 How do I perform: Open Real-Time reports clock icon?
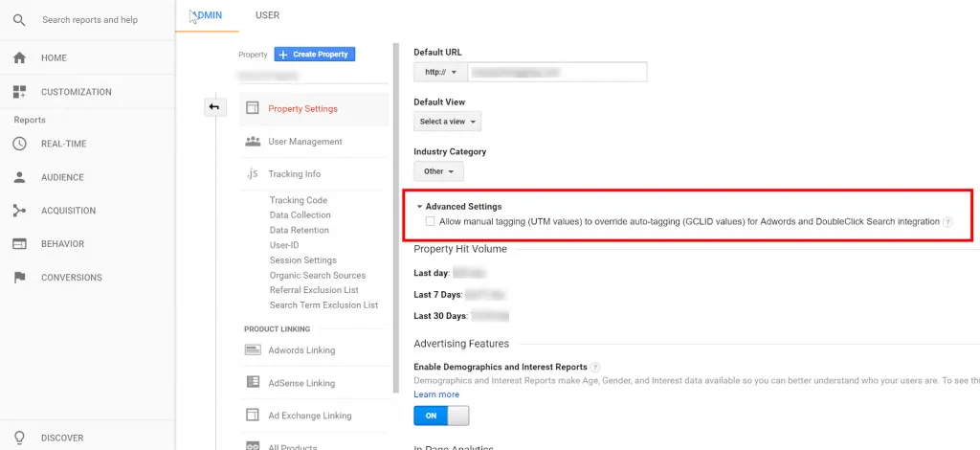19,144
